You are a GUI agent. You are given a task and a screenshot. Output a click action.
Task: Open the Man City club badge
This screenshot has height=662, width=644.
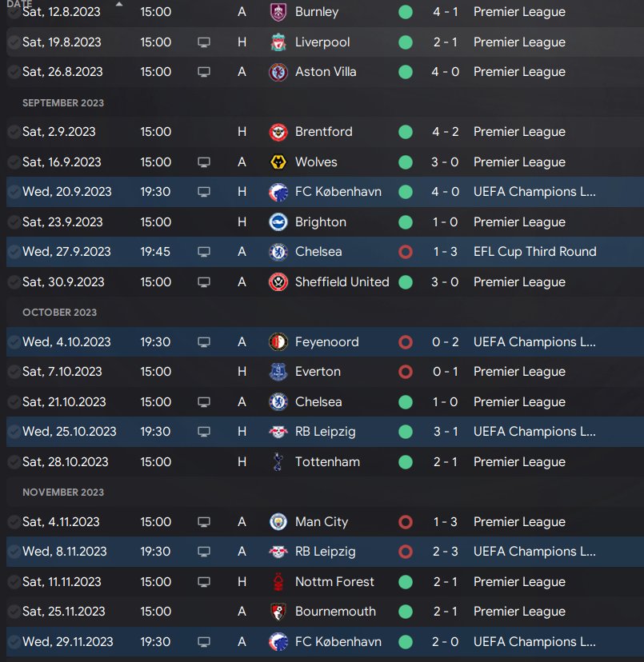point(278,522)
